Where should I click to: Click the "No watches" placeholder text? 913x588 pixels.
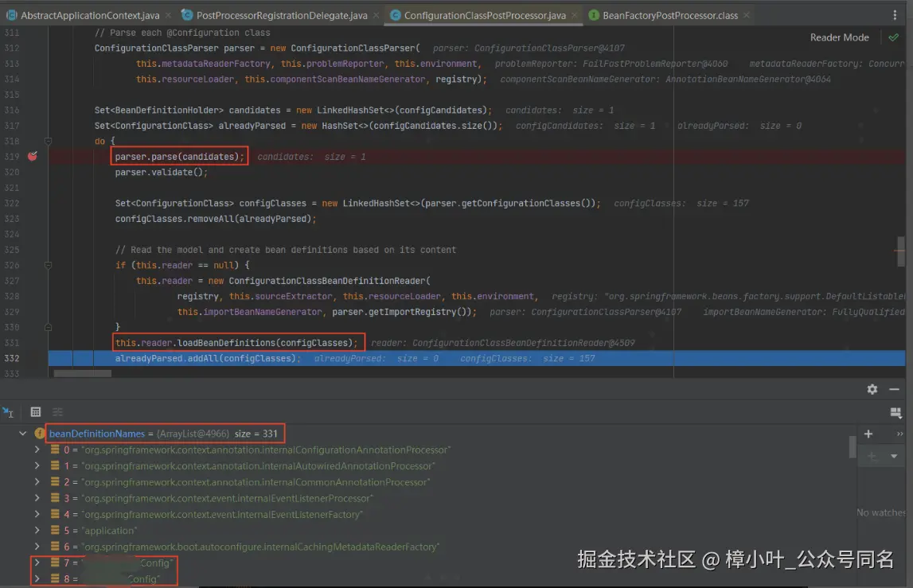(881, 512)
